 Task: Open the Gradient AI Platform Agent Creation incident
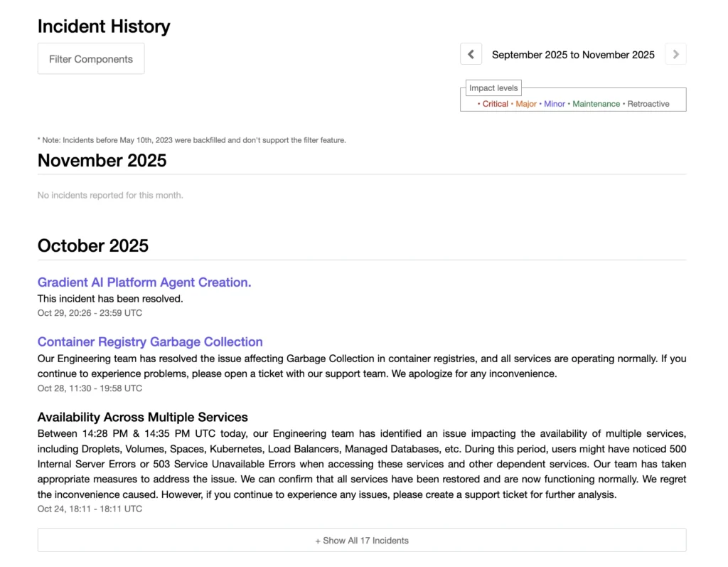(x=144, y=282)
